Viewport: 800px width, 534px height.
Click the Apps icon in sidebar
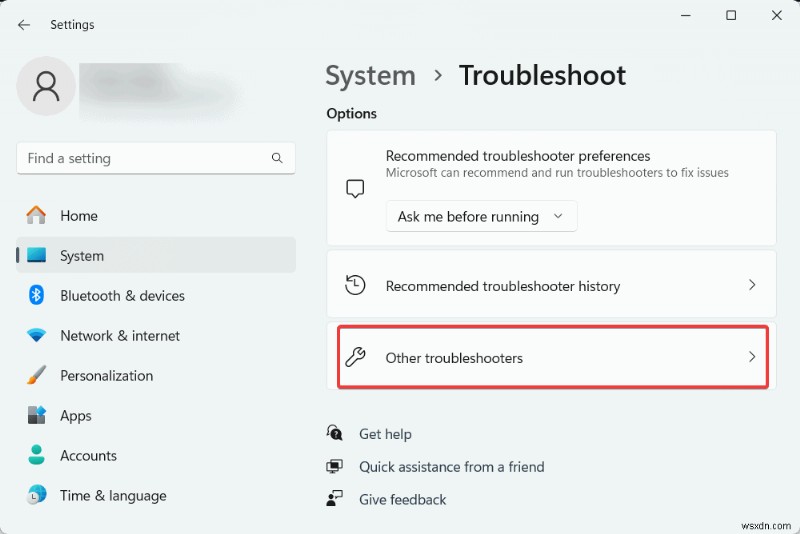pyautogui.click(x=36, y=415)
